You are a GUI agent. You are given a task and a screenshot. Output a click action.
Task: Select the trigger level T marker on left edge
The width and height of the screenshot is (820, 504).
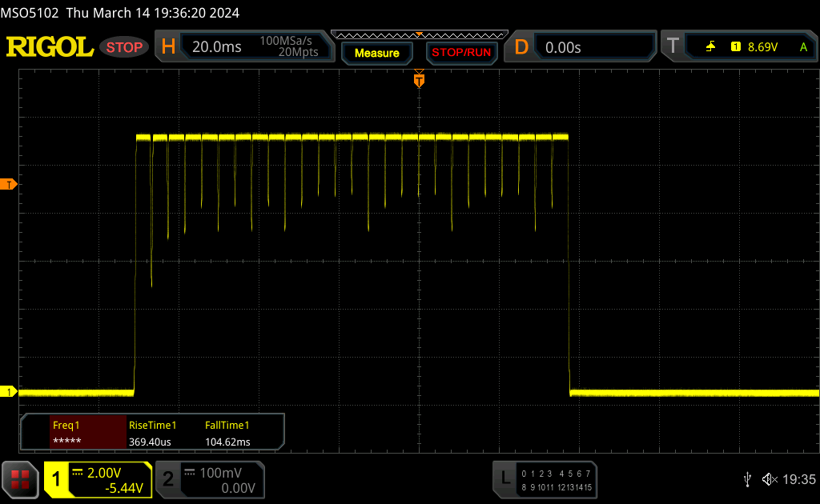10,185
